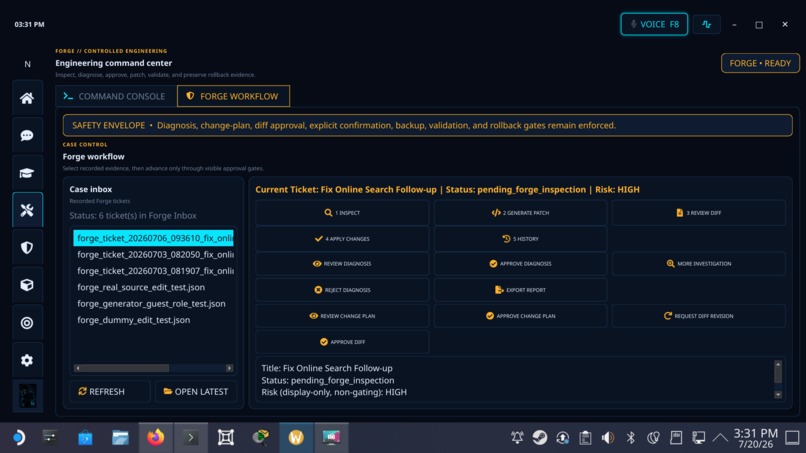Click the show desktop tray icon
806x453 pixels.
click(792, 438)
